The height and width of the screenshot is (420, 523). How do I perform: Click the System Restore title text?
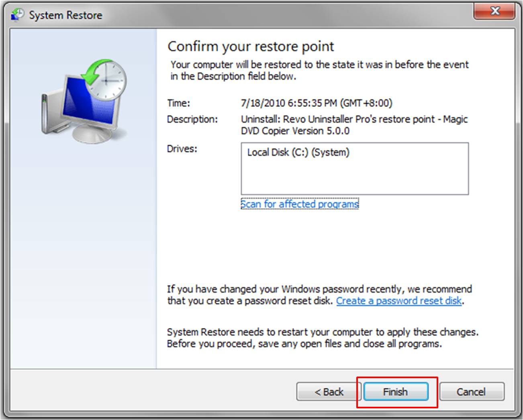65,15
